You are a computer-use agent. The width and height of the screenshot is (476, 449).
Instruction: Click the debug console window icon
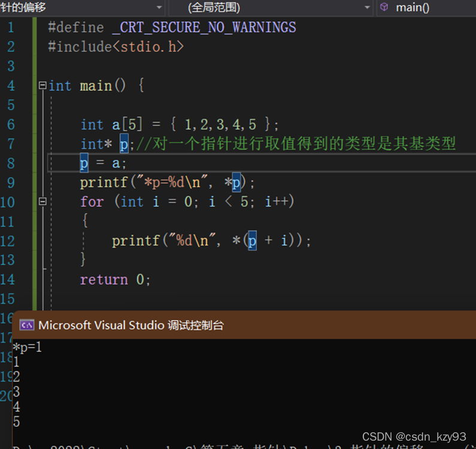click(27, 325)
